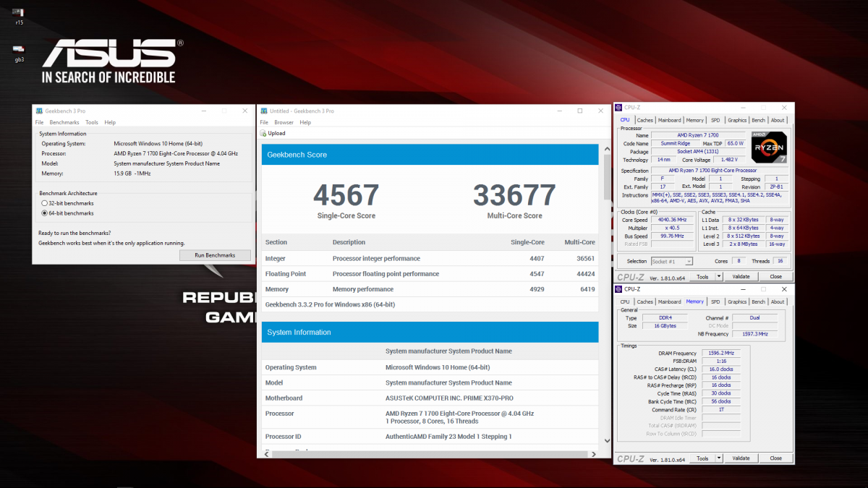868x488 pixels.
Task: Switch to Caches tab in upper CPU-Z window
Action: (x=644, y=120)
